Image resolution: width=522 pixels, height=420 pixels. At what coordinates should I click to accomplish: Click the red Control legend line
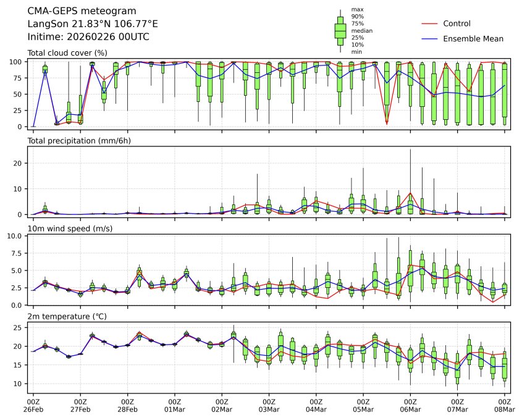click(429, 23)
